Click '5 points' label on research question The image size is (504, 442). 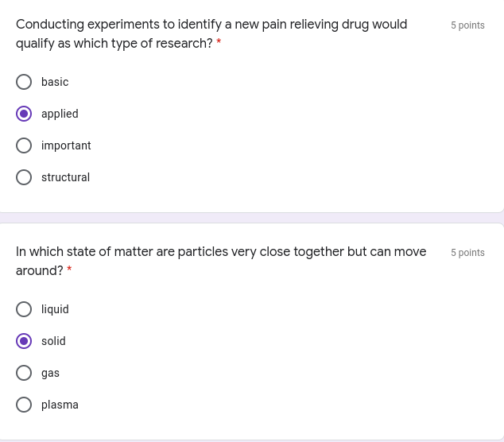click(467, 25)
